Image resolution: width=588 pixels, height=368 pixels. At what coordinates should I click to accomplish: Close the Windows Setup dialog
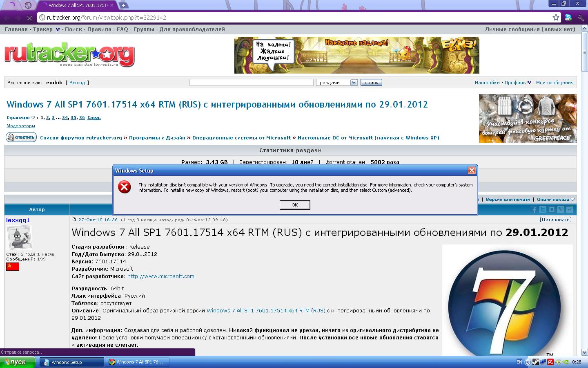[x=472, y=170]
